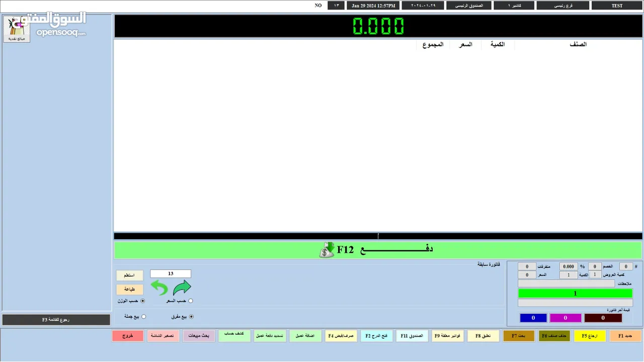Click the السعر column header in the table
The height and width of the screenshot is (362, 644).
[465, 44]
